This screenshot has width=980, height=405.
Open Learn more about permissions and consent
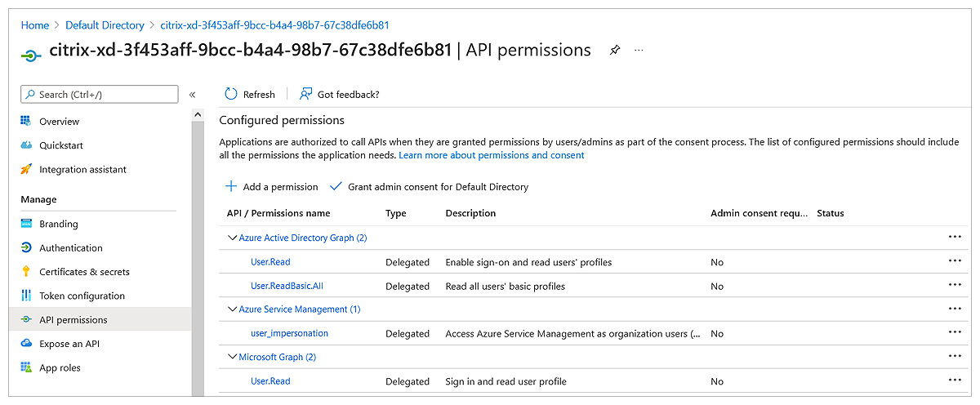492,155
